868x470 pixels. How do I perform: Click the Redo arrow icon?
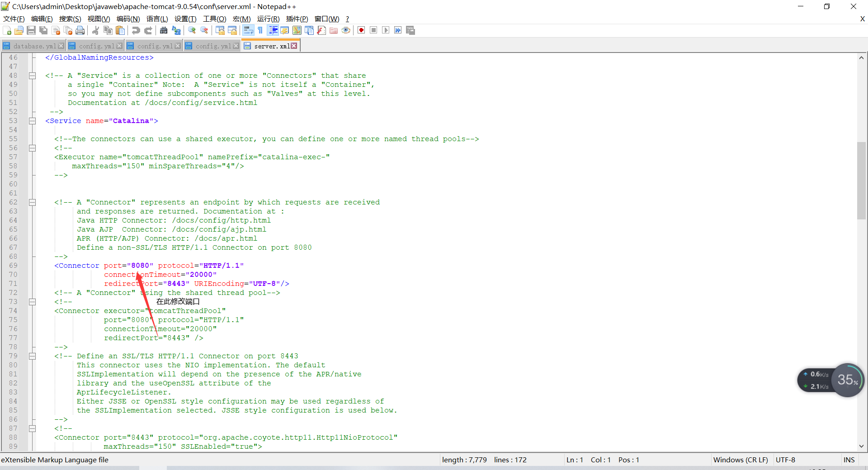tap(148, 30)
